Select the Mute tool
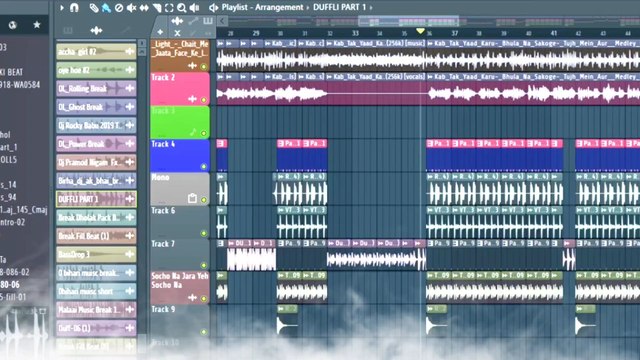Screen dimensions: 640x360 point(131,8)
